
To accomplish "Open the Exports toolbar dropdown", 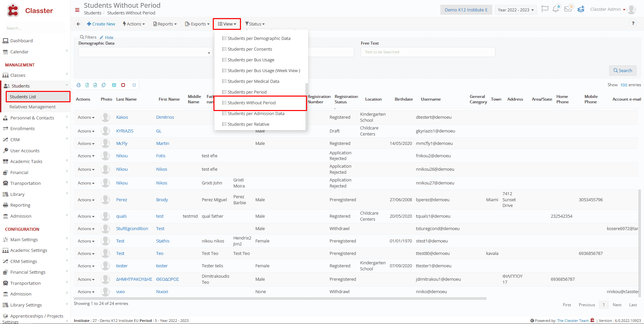I will pos(197,24).
